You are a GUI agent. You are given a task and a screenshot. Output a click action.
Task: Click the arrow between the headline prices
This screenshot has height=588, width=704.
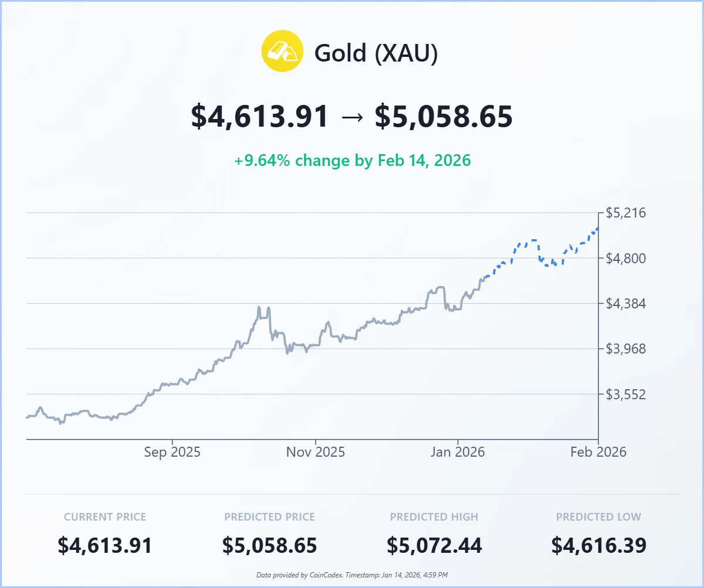351,117
